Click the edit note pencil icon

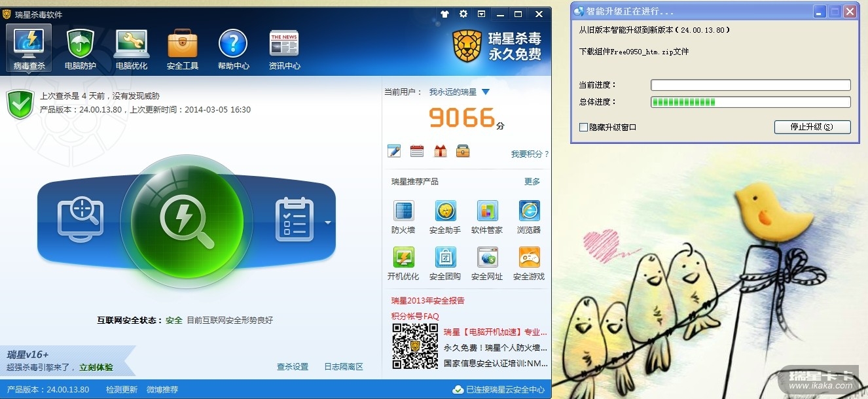(x=393, y=151)
